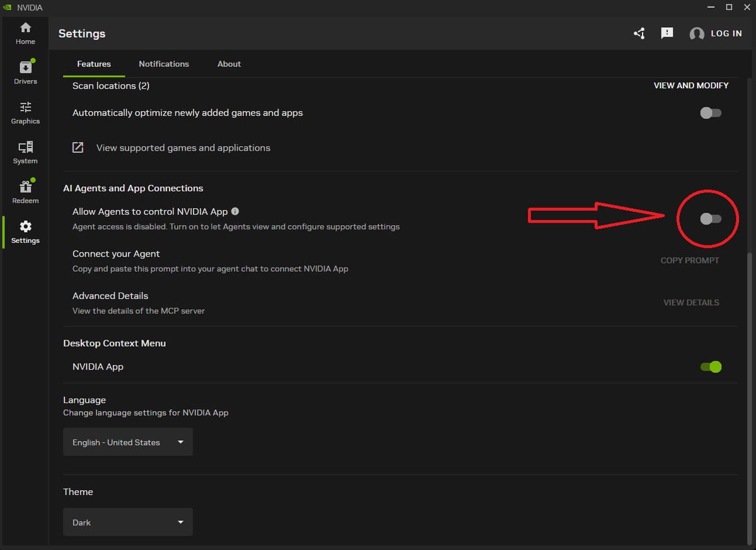Image resolution: width=756 pixels, height=550 pixels.
Task: Open the Theme dropdown showing Dark
Action: click(x=128, y=522)
